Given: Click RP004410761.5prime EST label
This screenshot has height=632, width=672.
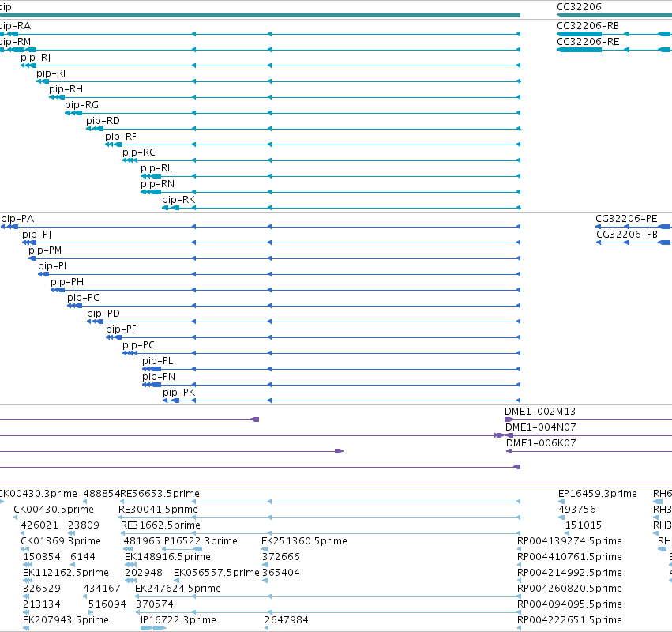Looking at the screenshot, I should pyautogui.click(x=569, y=558).
